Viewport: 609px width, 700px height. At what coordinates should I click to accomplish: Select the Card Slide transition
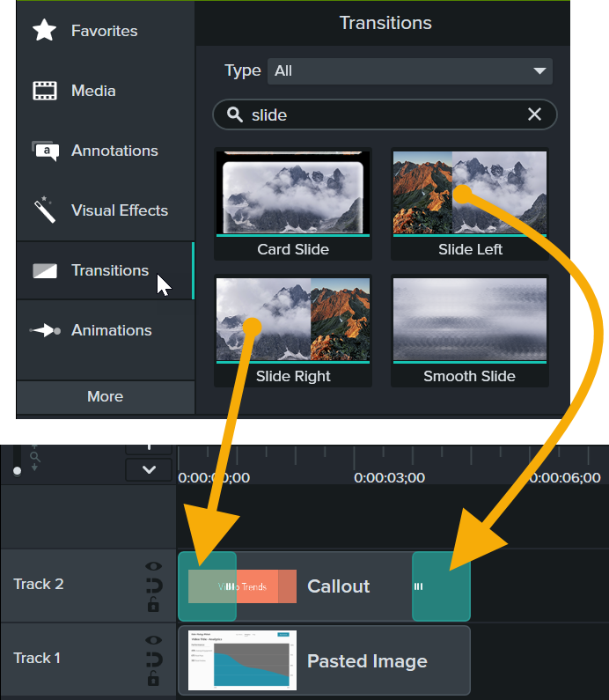click(293, 203)
